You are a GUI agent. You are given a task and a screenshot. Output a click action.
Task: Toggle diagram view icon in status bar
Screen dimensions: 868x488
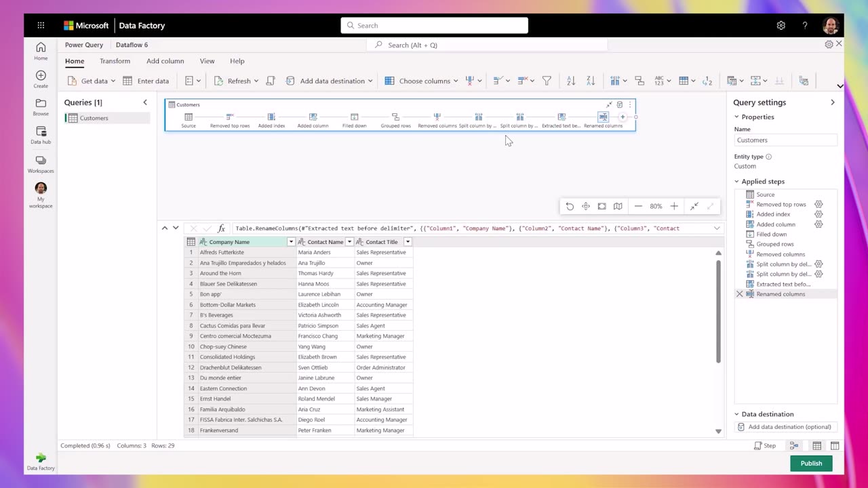[793, 445]
